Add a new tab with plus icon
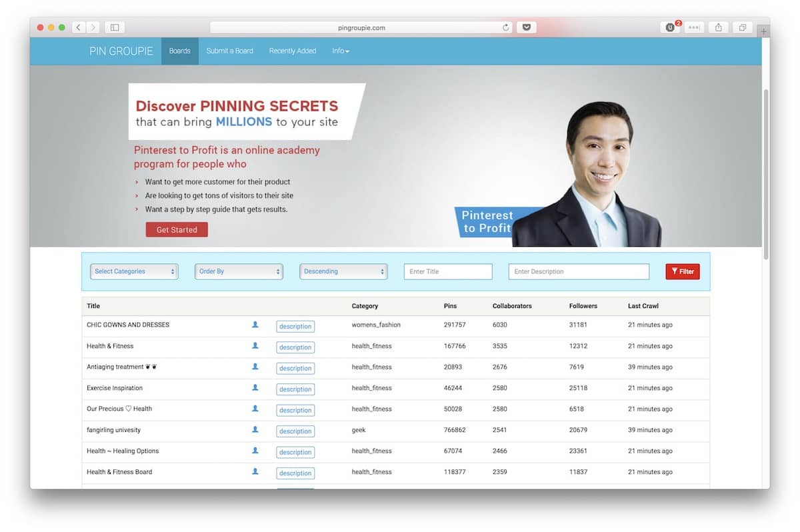Viewport: 800px width, 532px height. pyautogui.click(x=763, y=31)
